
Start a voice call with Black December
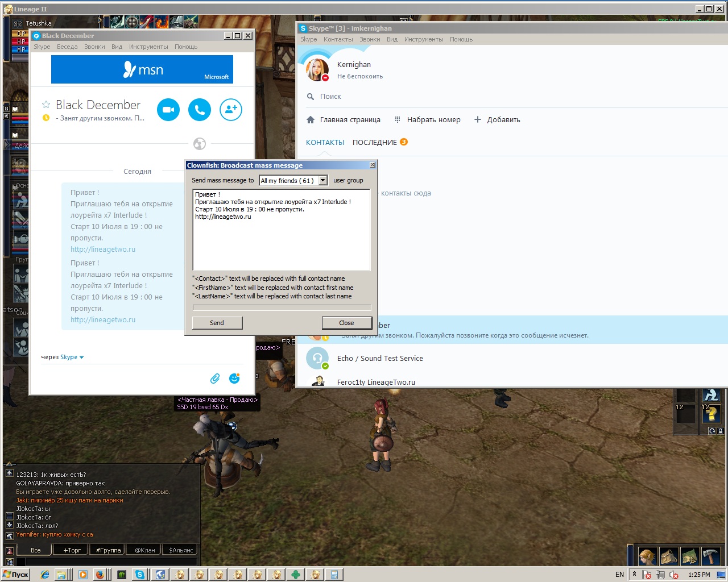pyautogui.click(x=200, y=110)
